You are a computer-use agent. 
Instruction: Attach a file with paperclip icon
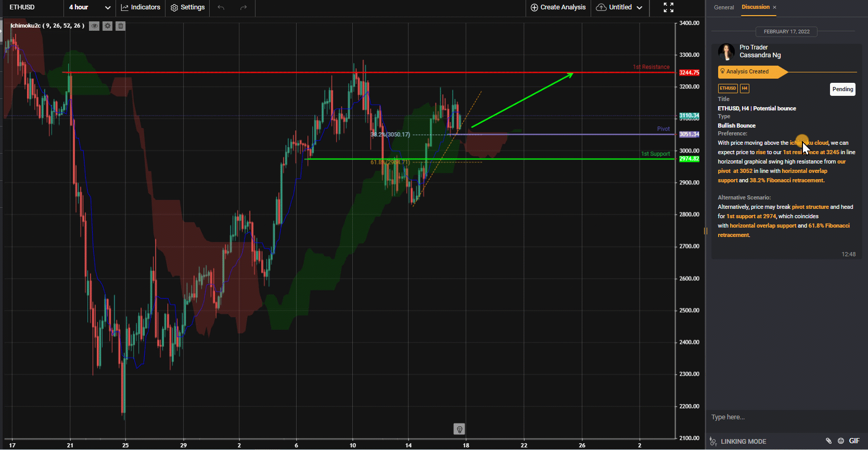click(828, 441)
